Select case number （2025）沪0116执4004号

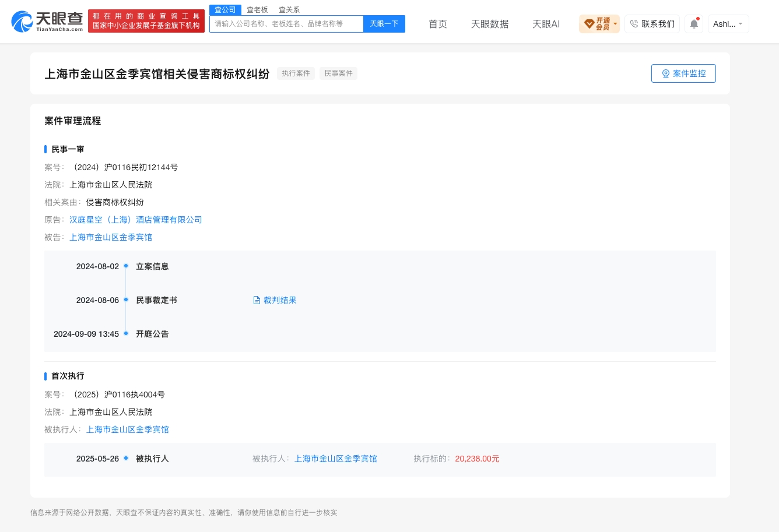click(x=117, y=394)
